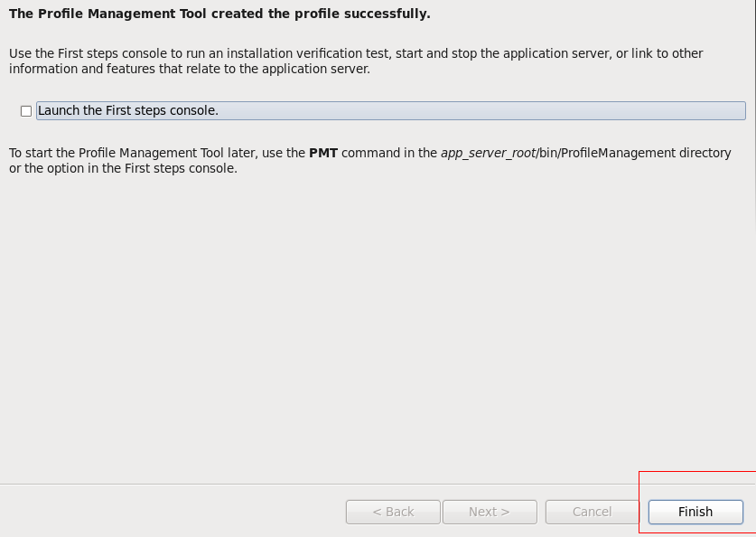Click the Finish button
The width and height of the screenshot is (756, 537).
[x=695, y=512]
